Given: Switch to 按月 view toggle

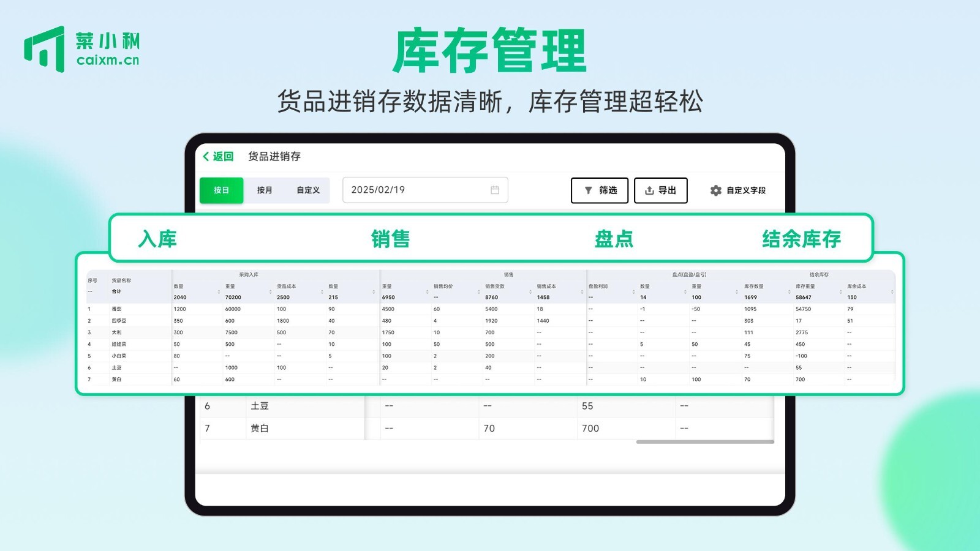Looking at the screenshot, I should coord(265,190).
